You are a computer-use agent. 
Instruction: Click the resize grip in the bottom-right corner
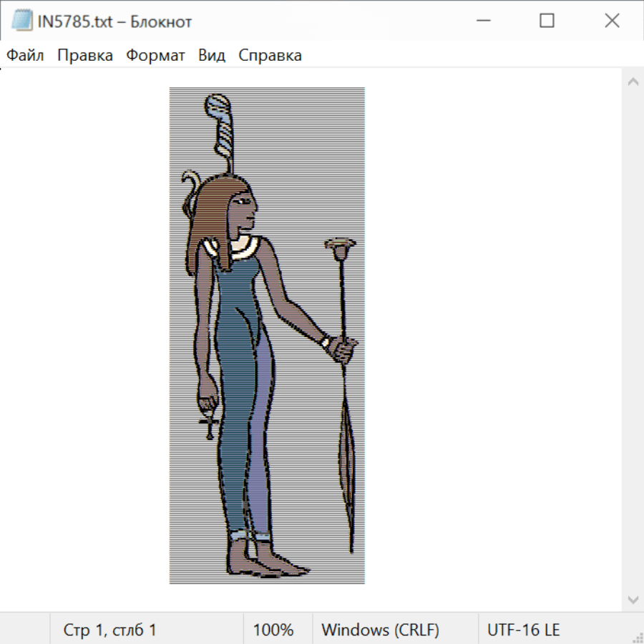point(637,637)
